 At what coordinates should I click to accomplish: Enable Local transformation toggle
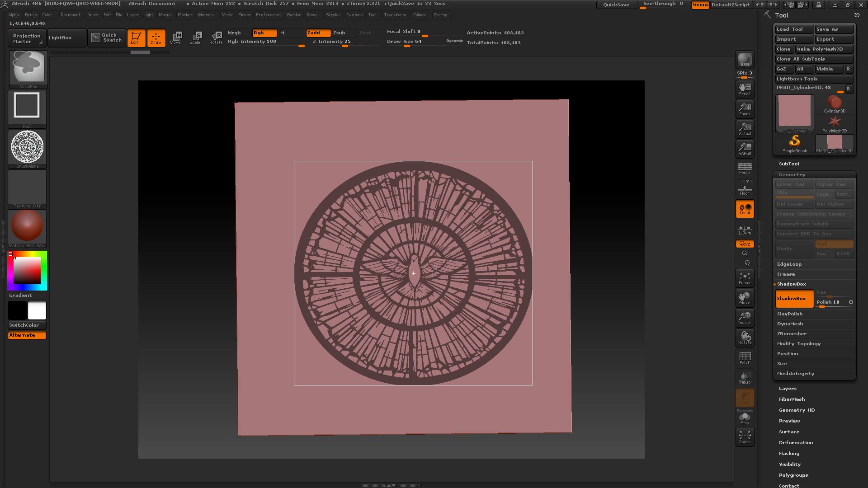[745, 208]
